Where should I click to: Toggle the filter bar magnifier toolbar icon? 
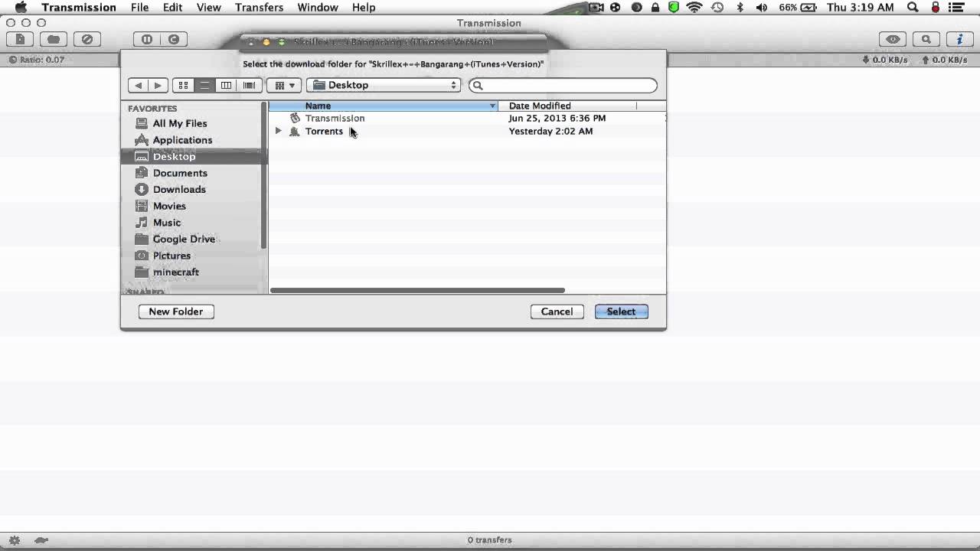926,39
